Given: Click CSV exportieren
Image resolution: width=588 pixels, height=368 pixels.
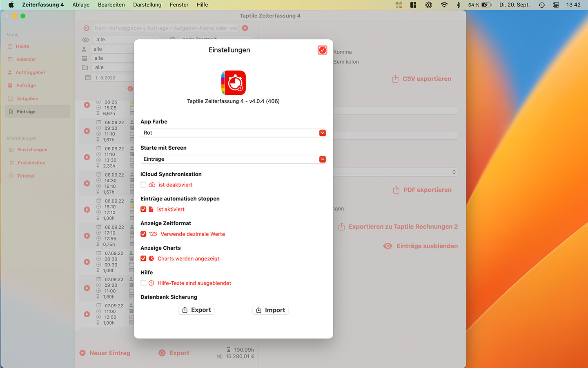Looking at the screenshot, I should point(422,79).
